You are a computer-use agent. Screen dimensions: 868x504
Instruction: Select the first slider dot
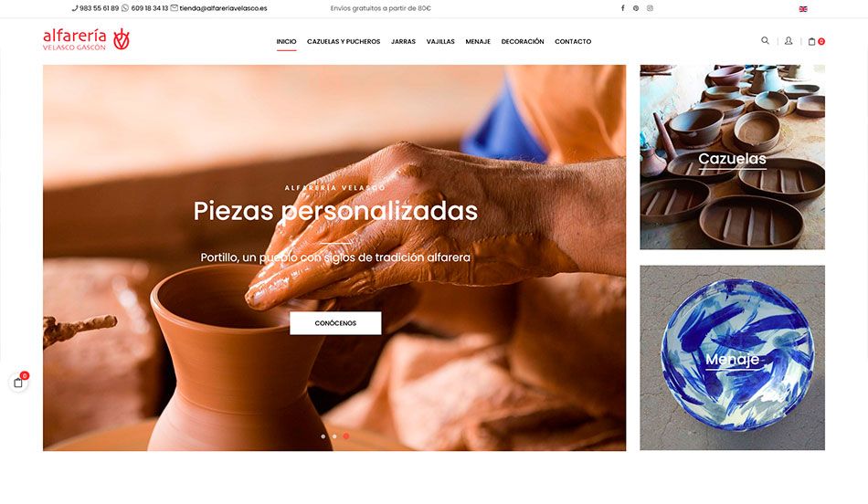tap(323, 436)
